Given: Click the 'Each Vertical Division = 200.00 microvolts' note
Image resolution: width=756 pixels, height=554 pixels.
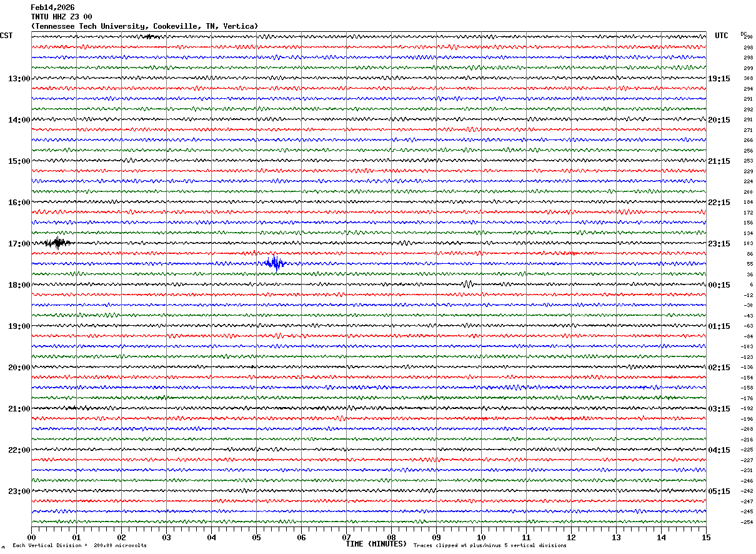Looking at the screenshot, I should point(79,546).
